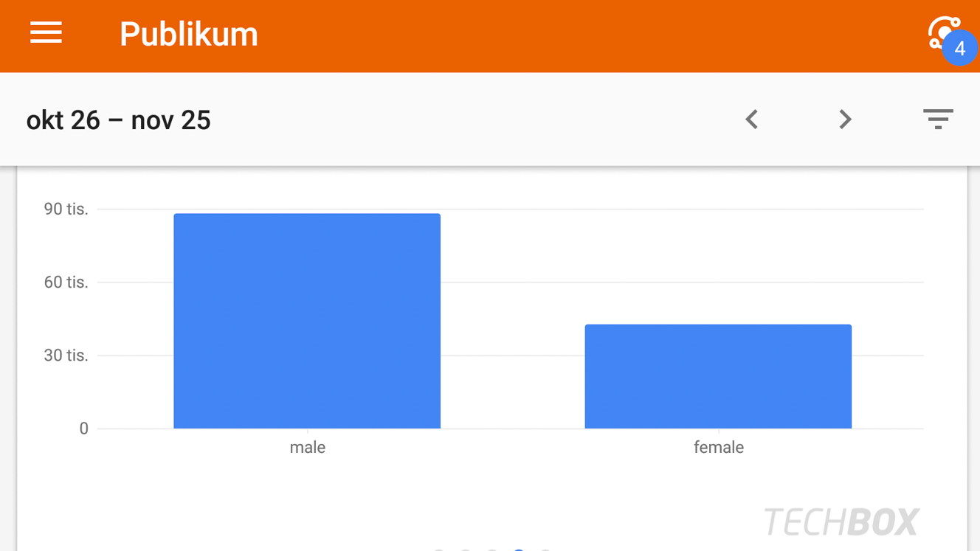Screen dimensions: 980x551
Task: Switch to the last page indicator dot
Action: (x=545, y=550)
